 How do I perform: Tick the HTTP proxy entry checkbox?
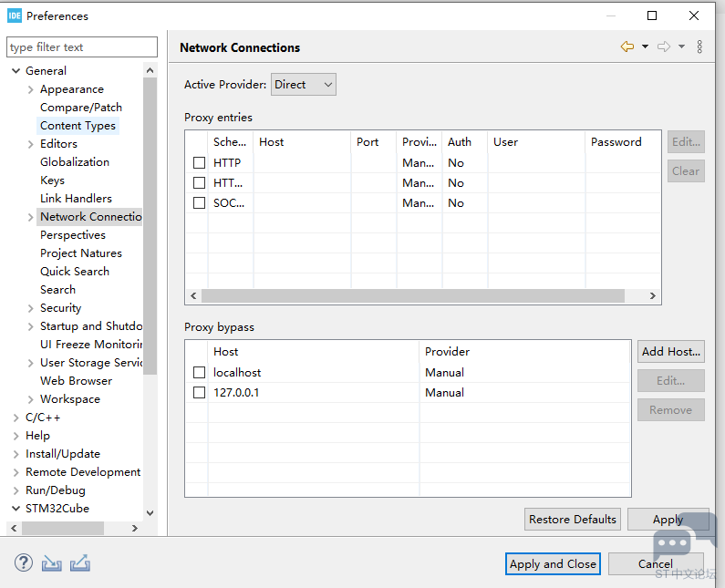[200, 162]
